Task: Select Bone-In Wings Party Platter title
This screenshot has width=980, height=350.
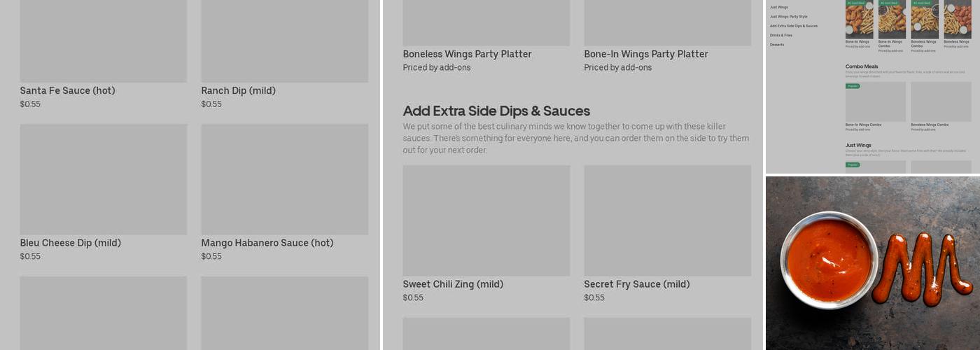Action: coord(645,54)
